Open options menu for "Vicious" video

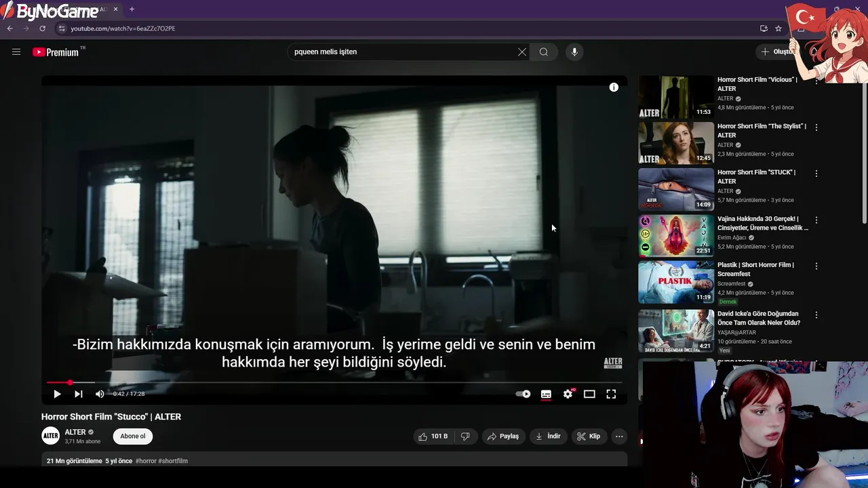[816, 81]
